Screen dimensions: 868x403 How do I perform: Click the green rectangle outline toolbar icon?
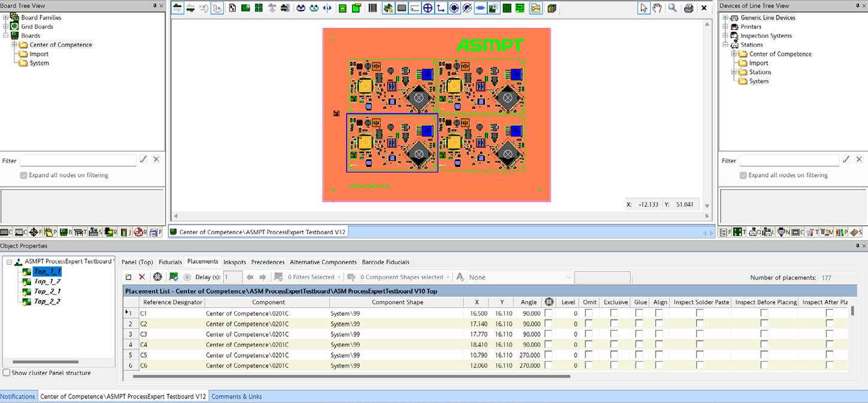pyautogui.click(x=342, y=8)
